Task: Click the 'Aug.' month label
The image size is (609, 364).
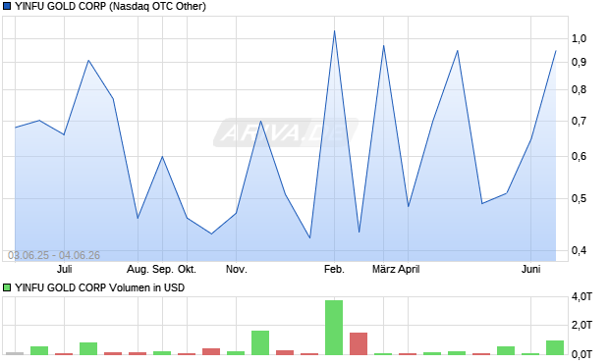Action: 138,269
